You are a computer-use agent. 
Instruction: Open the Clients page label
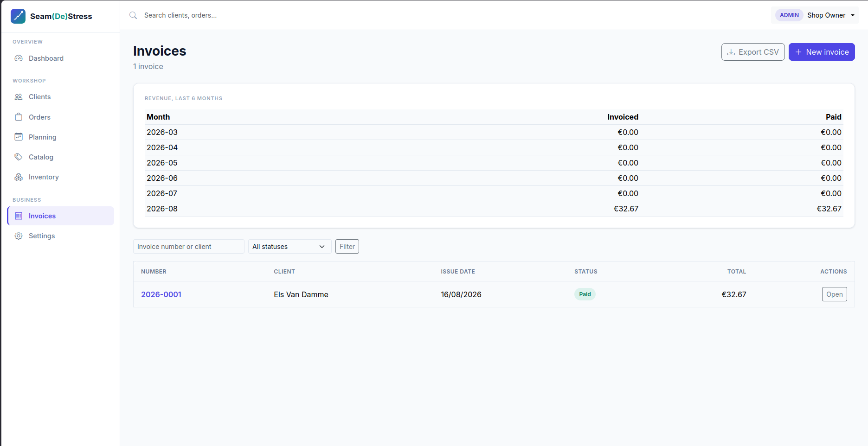click(x=39, y=97)
